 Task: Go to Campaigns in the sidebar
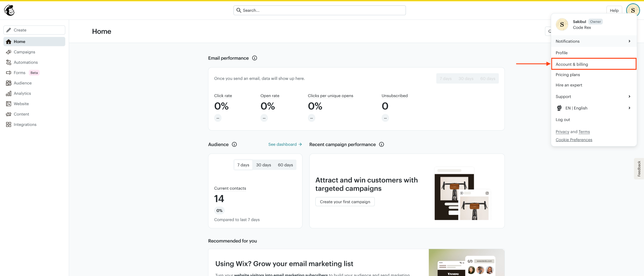point(34,52)
